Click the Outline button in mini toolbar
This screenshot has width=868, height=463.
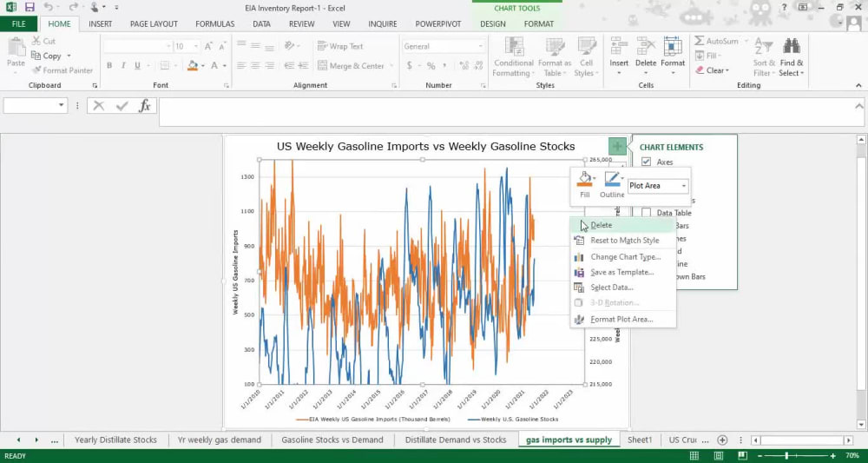(x=612, y=184)
